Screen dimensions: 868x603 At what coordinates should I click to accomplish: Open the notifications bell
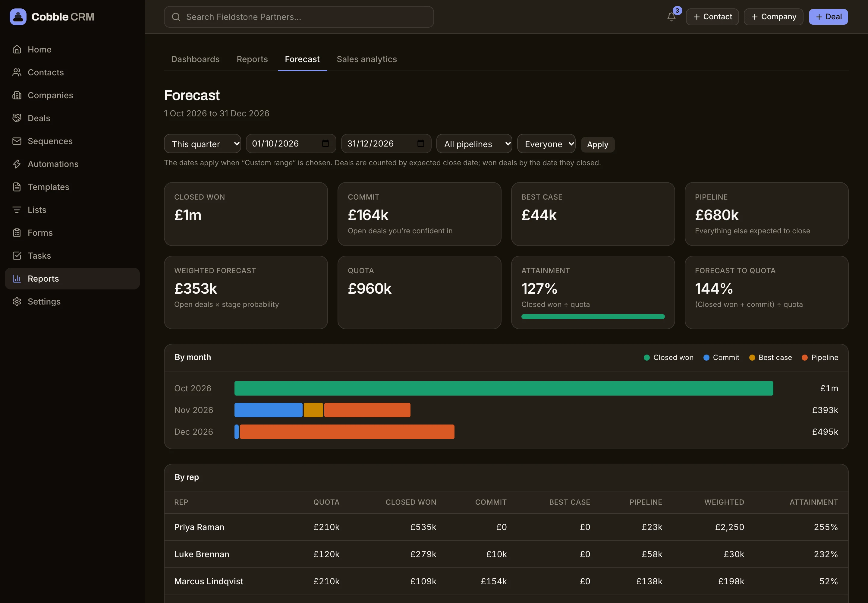671,17
